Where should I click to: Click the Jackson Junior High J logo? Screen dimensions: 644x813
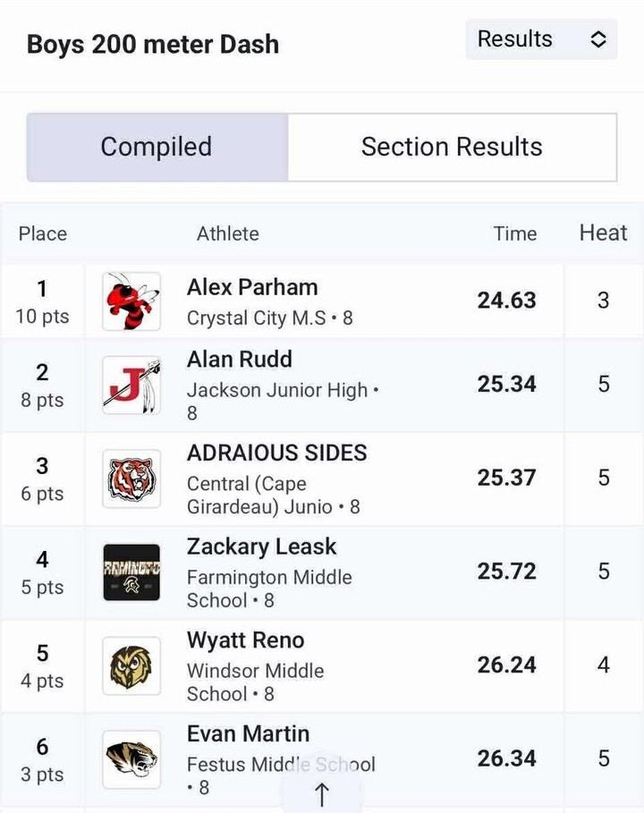tap(131, 385)
